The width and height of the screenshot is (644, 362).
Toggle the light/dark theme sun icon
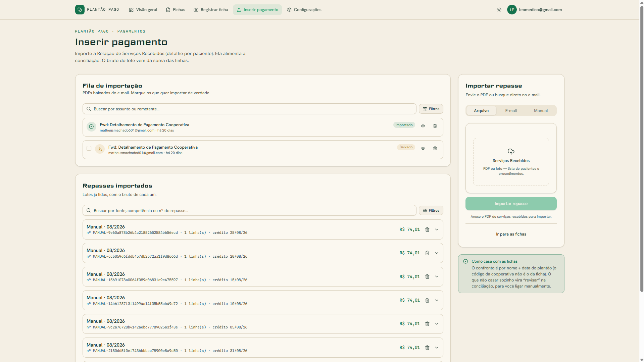point(499,10)
